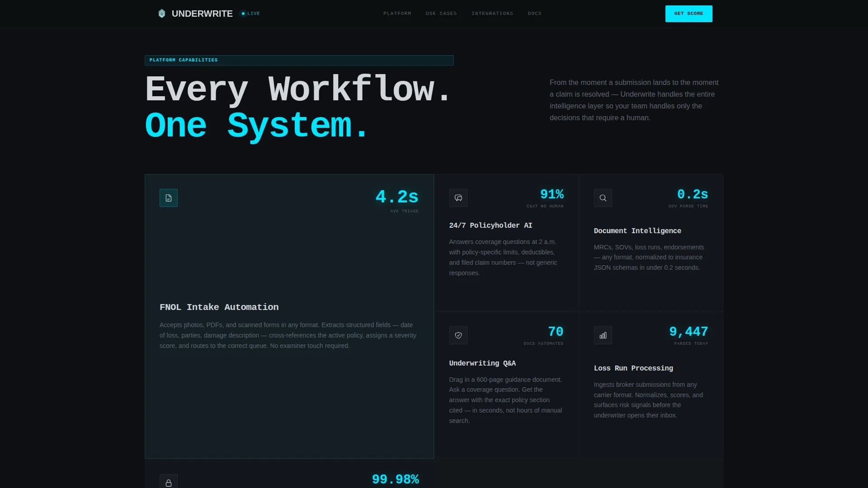Click the 0.2s parse time value

693,194
